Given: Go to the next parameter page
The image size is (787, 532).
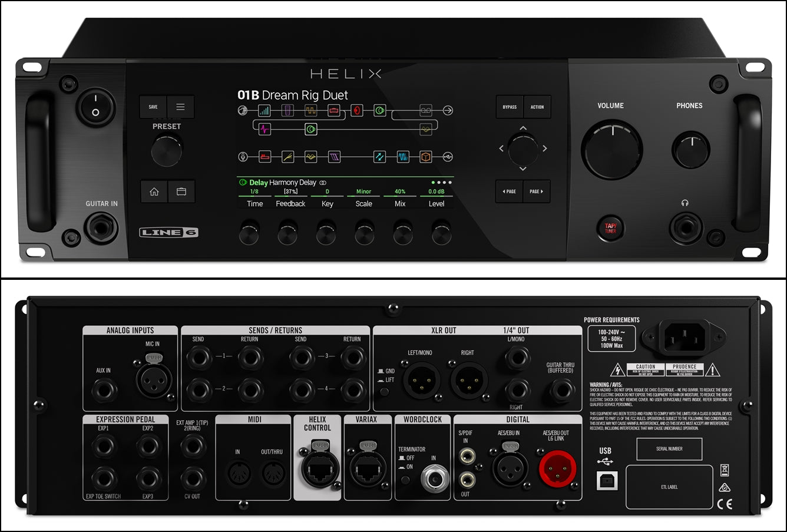Looking at the screenshot, I should coord(537,191).
